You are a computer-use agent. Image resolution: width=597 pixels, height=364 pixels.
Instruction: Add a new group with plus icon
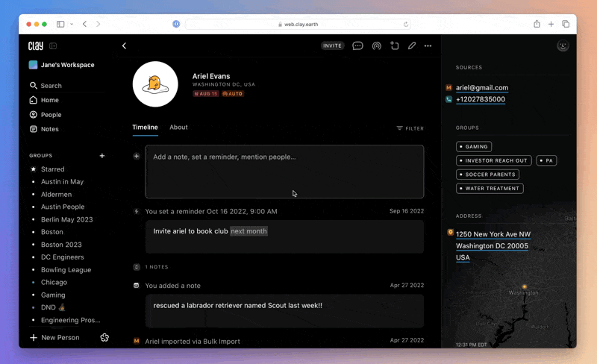coord(102,155)
